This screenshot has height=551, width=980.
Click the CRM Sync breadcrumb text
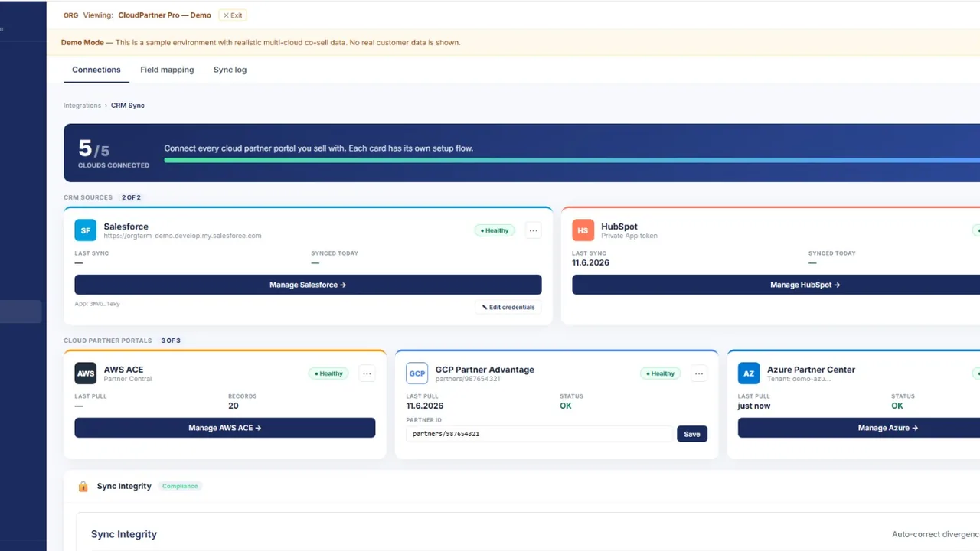tap(128, 106)
